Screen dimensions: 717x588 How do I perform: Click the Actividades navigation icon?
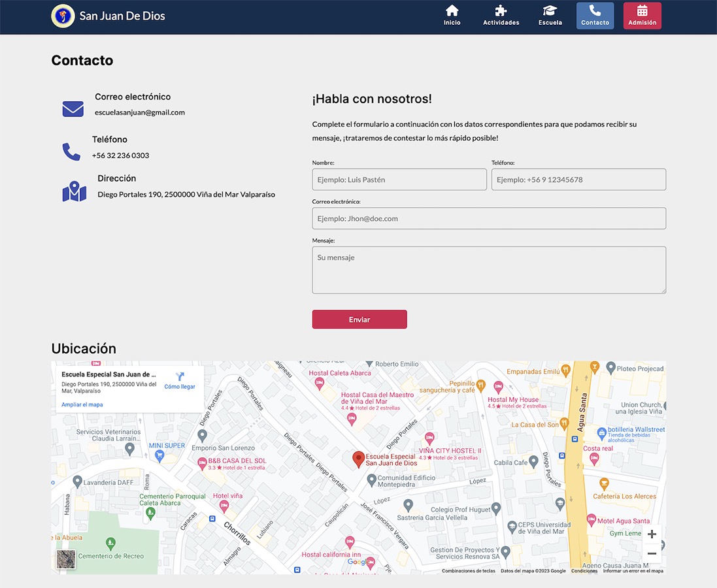pyautogui.click(x=501, y=11)
